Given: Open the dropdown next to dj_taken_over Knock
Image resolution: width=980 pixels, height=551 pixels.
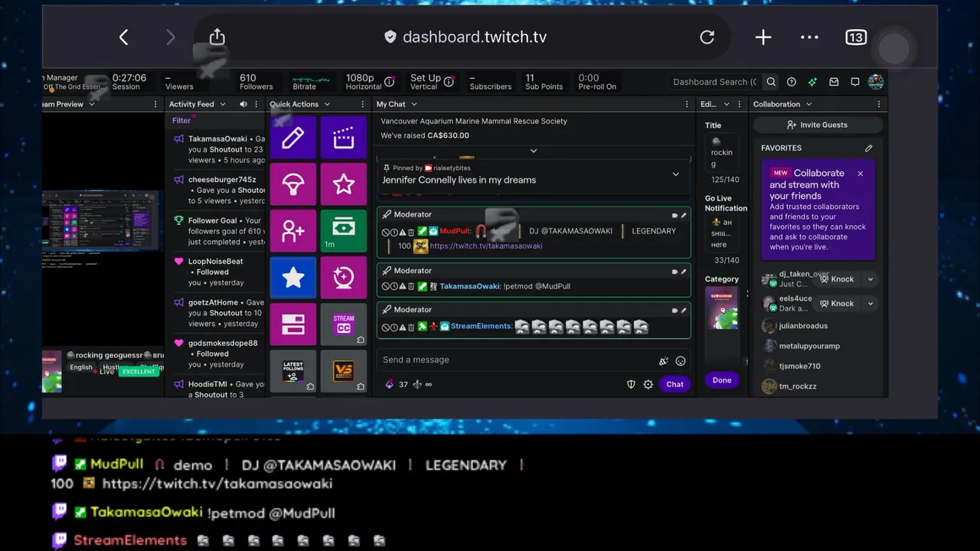Looking at the screenshot, I should coord(870,279).
